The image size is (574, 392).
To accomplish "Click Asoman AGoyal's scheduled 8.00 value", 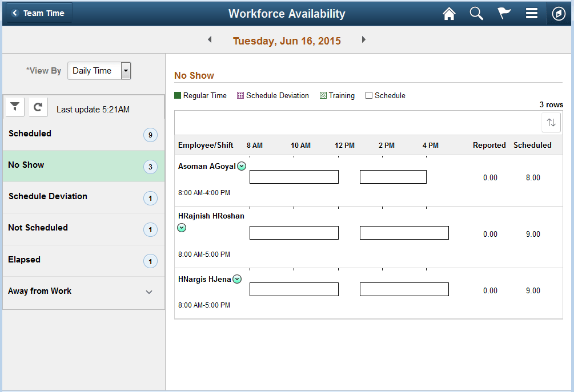I will [x=533, y=177].
